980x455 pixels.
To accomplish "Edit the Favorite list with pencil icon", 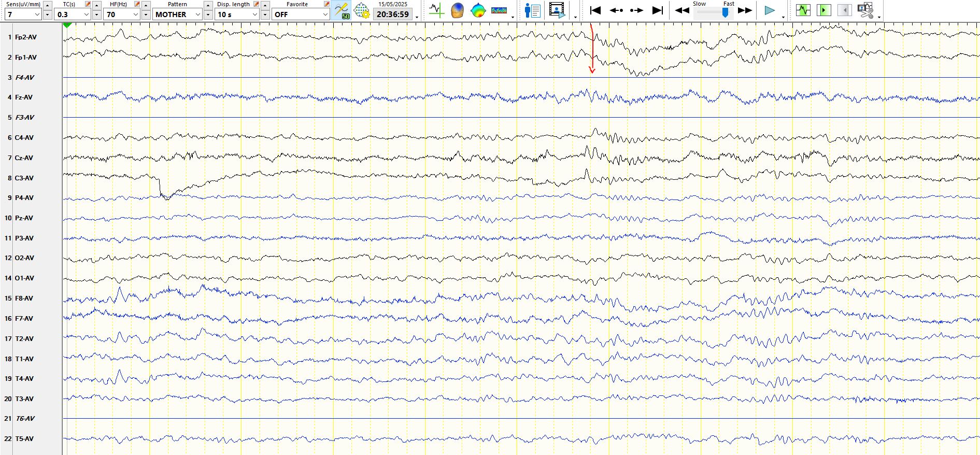I will [x=326, y=4].
